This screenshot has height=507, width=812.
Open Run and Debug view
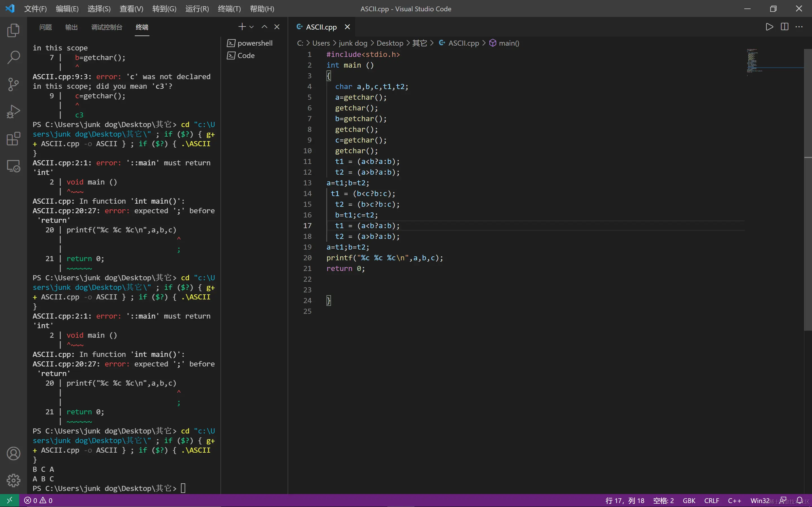coord(14,112)
